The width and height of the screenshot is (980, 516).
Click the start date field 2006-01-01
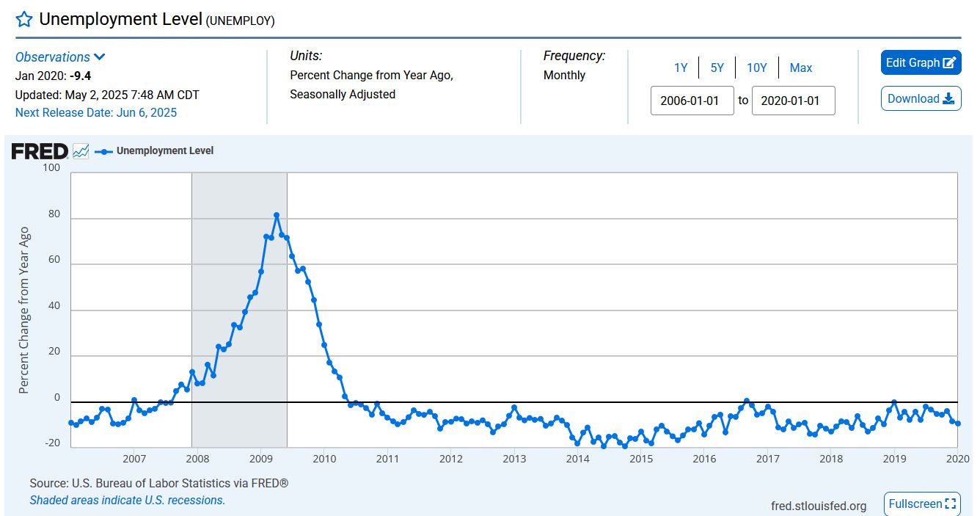(692, 101)
